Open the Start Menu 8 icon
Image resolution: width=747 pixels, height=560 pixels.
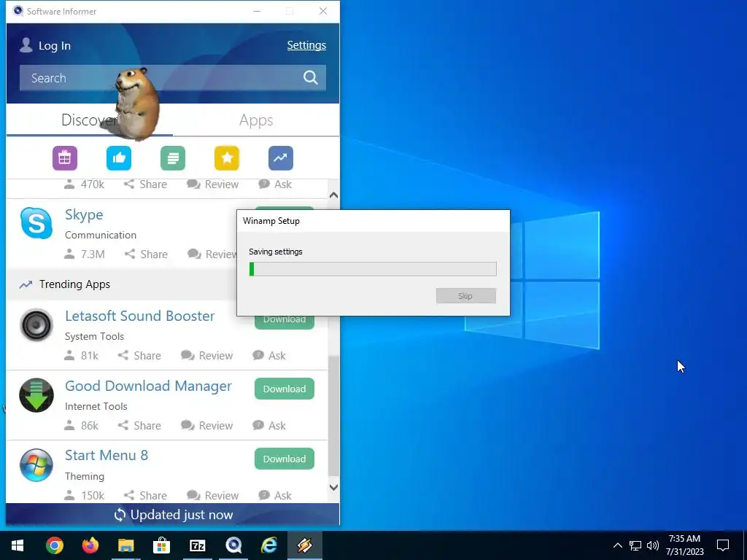[36, 464]
